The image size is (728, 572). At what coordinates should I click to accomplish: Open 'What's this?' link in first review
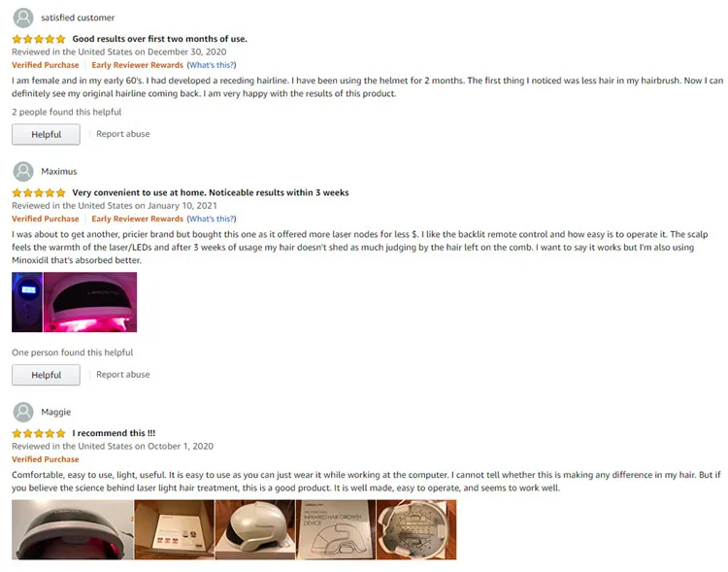tap(212, 65)
